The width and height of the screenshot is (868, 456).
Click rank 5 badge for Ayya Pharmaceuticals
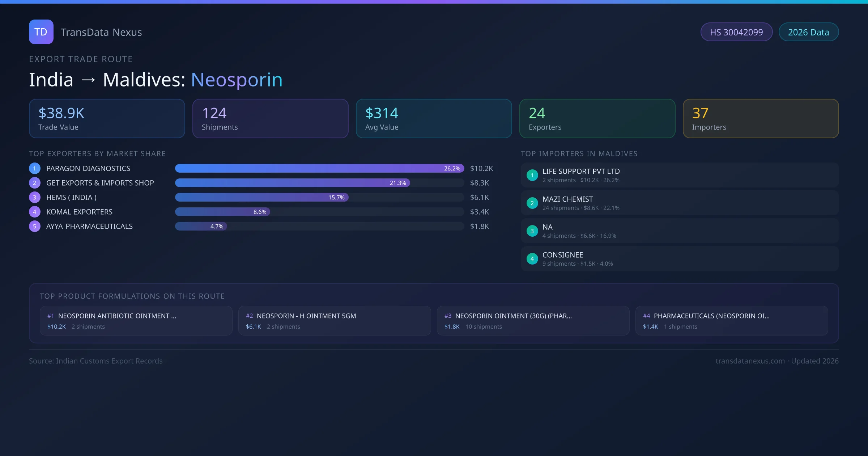(35, 226)
